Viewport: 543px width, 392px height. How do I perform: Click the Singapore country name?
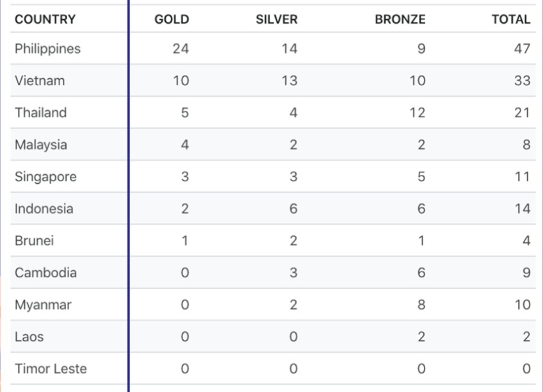[45, 177]
